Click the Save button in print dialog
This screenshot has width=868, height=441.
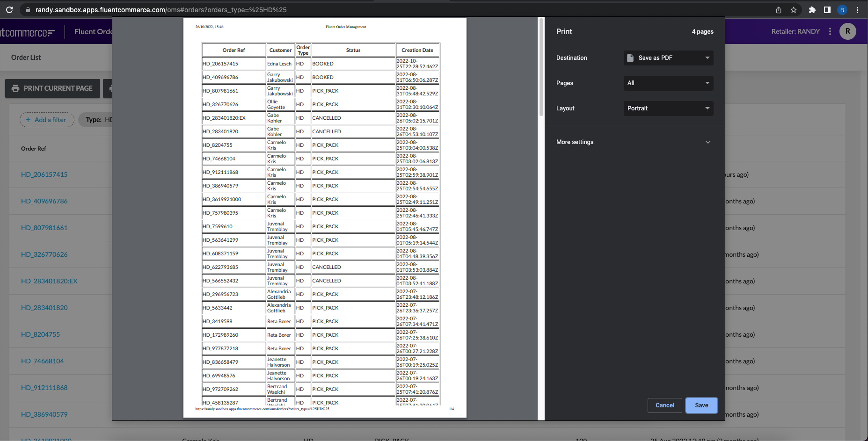pos(701,405)
